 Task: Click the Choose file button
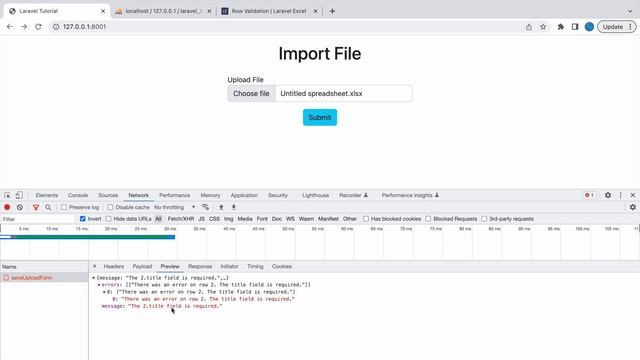(x=251, y=93)
